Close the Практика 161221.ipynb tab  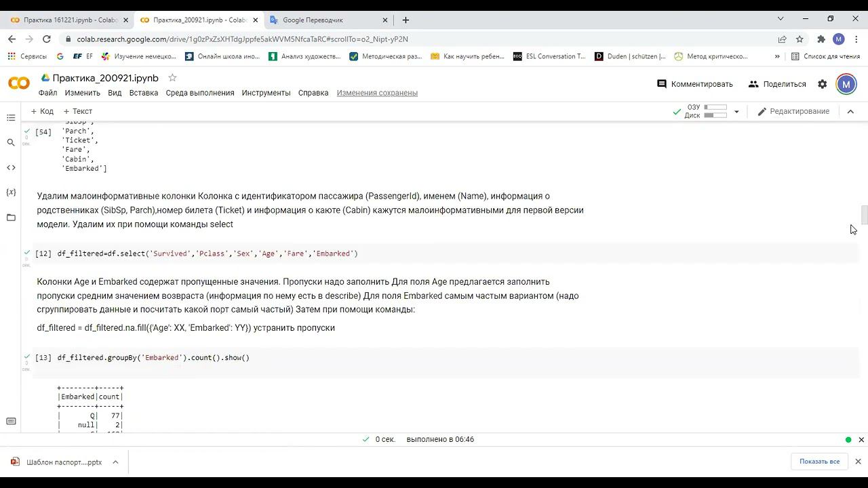pyautogui.click(x=125, y=20)
